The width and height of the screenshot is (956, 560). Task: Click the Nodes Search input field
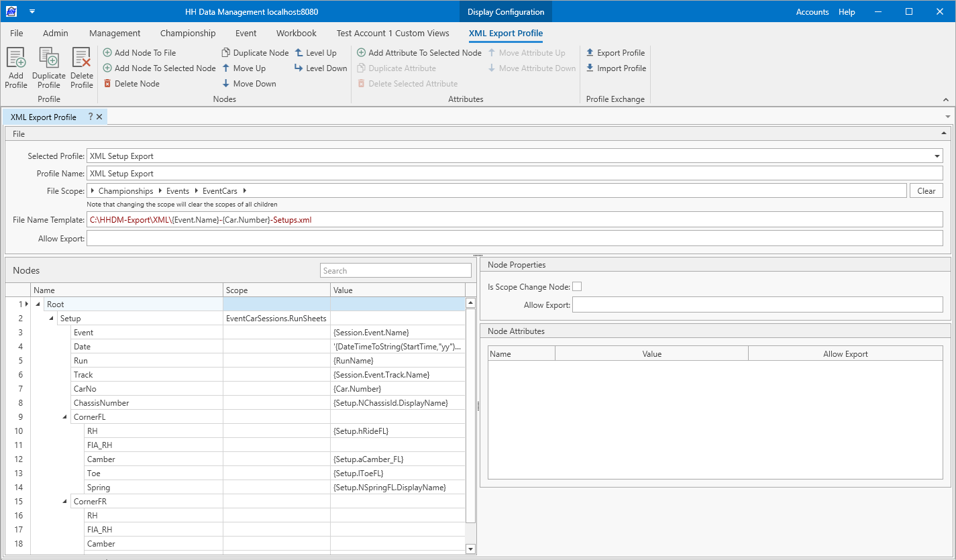pos(396,271)
